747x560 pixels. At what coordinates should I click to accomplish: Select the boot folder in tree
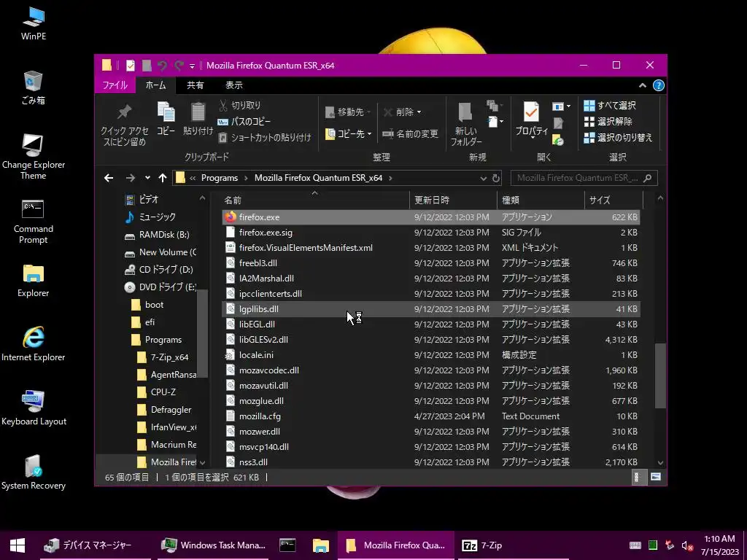pyautogui.click(x=147, y=305)
